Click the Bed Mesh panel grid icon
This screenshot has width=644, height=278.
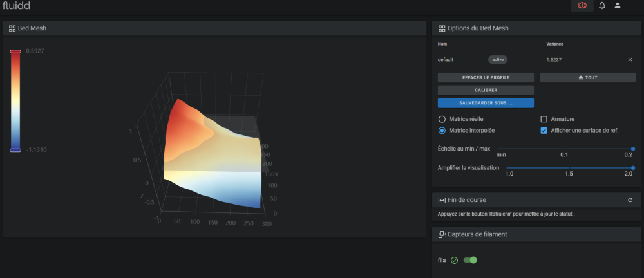coord(12,28)
